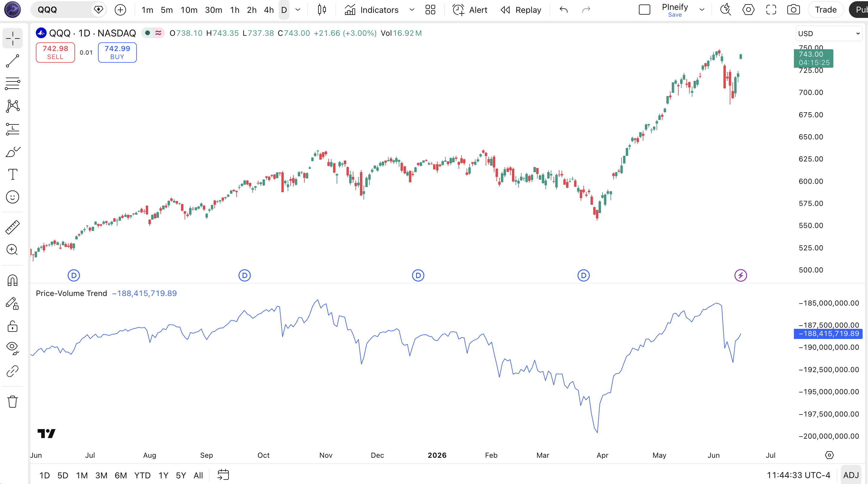
Task: Select the brush drawing tool
Action: [x=13, y=152]
